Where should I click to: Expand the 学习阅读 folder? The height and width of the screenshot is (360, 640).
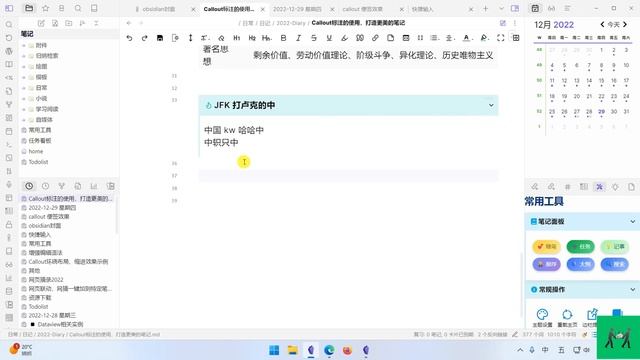24,109
